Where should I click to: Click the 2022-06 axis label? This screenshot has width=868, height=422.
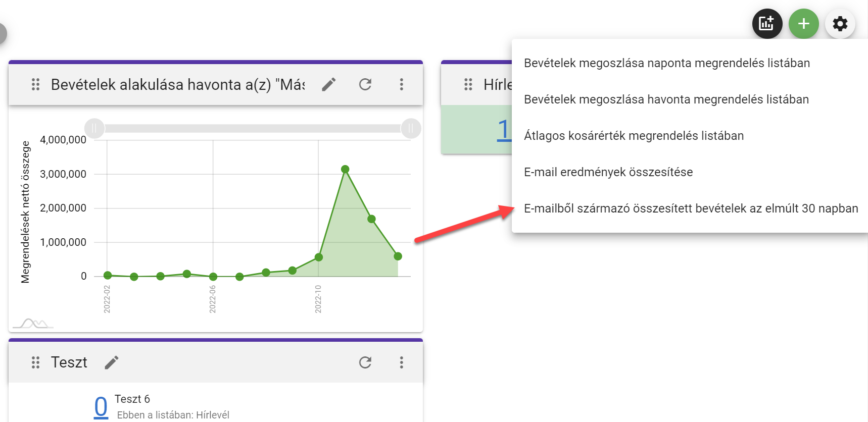213,299
